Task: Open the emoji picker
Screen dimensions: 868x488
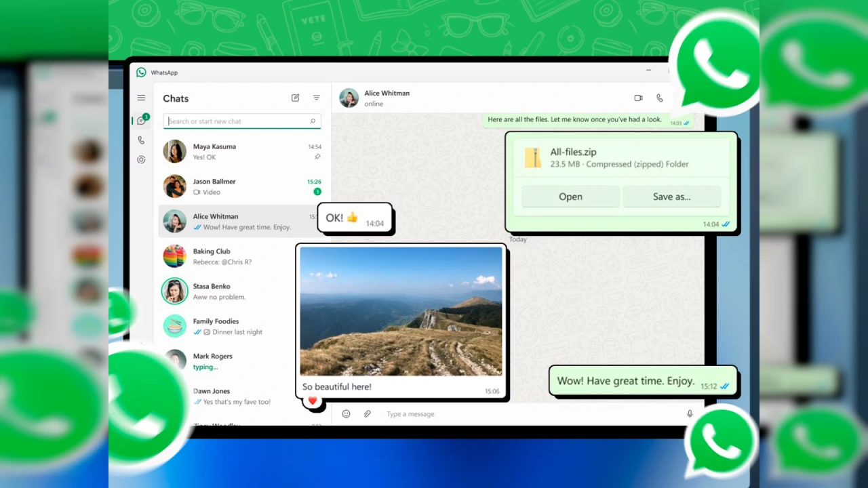Action: [x=346, y=414]
